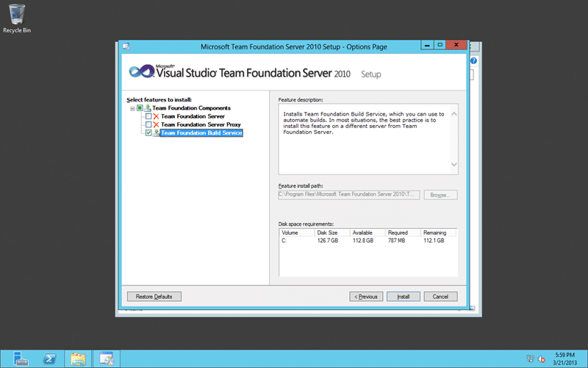Screen dimensions: 588x368
Task: Launch PowerShell from the taskbar
Action: click(x=49, y=359)
